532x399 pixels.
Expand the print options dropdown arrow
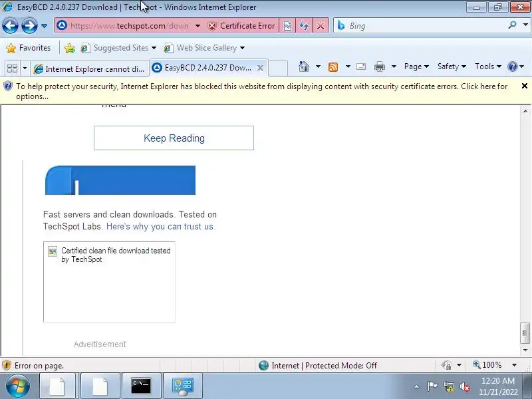click(394, 66)
